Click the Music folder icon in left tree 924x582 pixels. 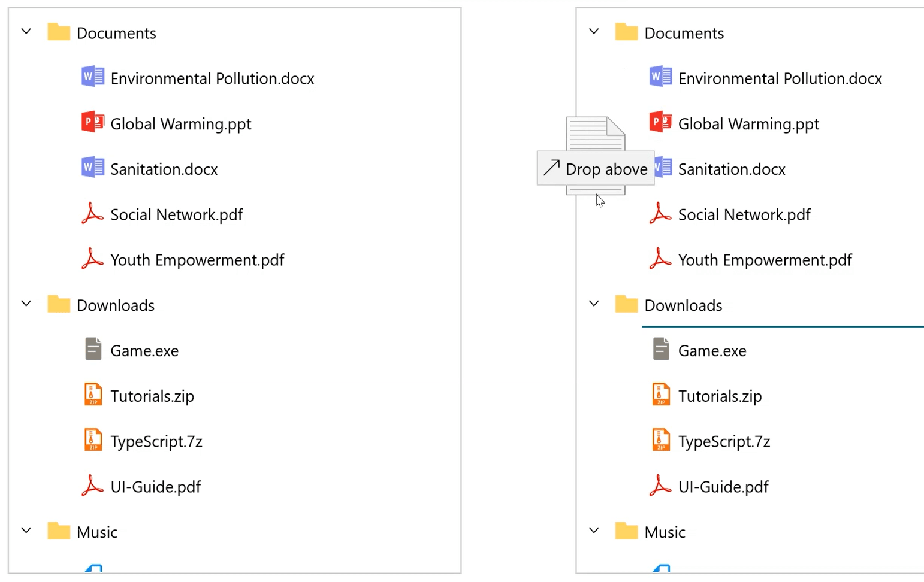click(59, 531)
